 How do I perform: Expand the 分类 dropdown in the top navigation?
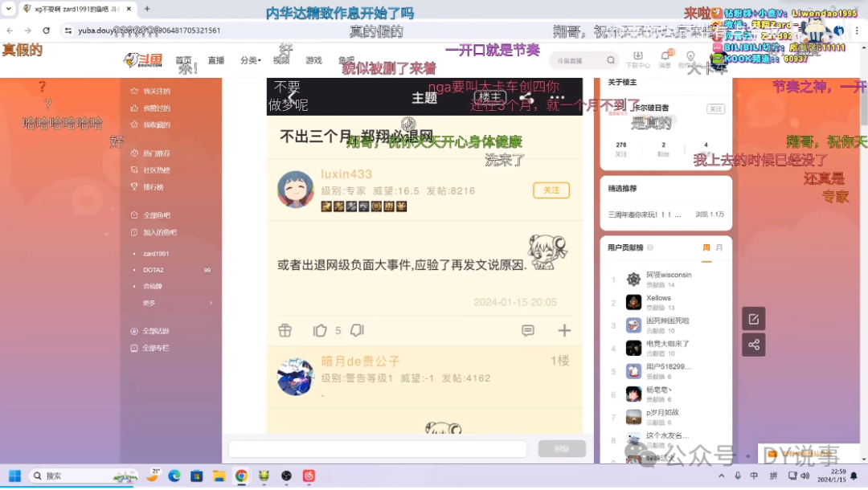(250, 59)
